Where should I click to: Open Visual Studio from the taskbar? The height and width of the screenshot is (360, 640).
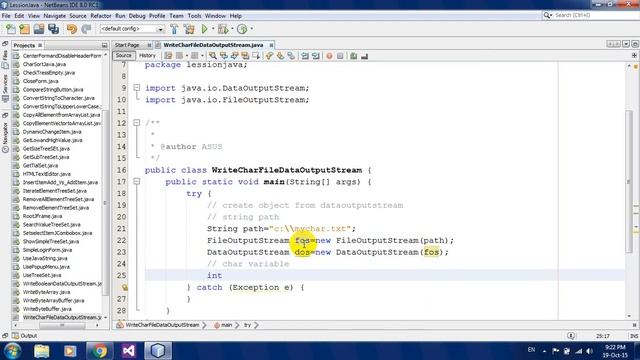(x=129, y=351)
